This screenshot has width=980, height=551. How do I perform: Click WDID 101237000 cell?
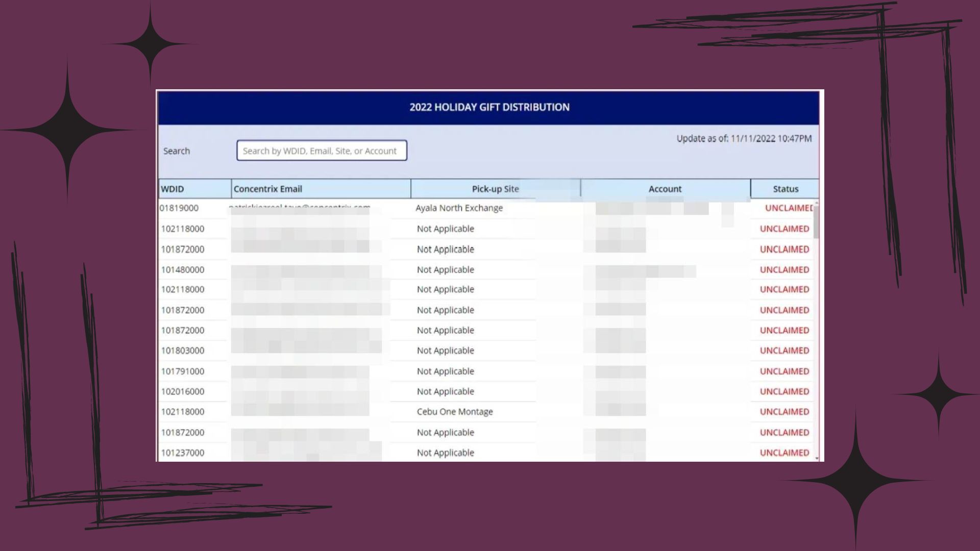pyautogui.click(x=183, y=453)
